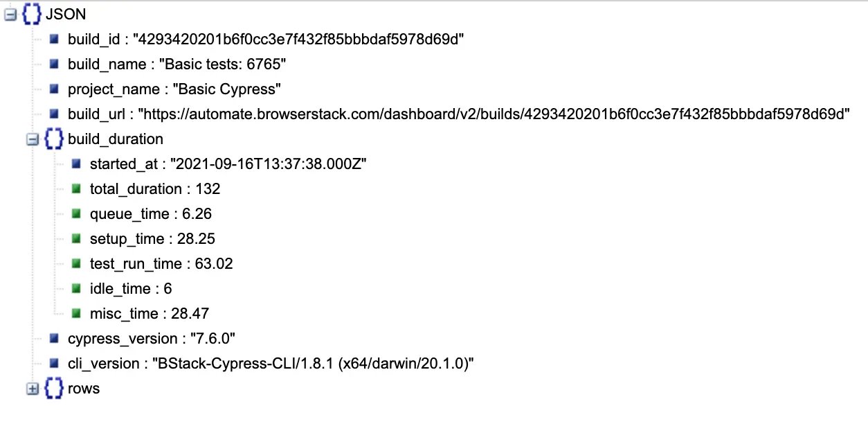
Task: Select the project_name entry
Action: pyautogui.click(x=175, y=89)
